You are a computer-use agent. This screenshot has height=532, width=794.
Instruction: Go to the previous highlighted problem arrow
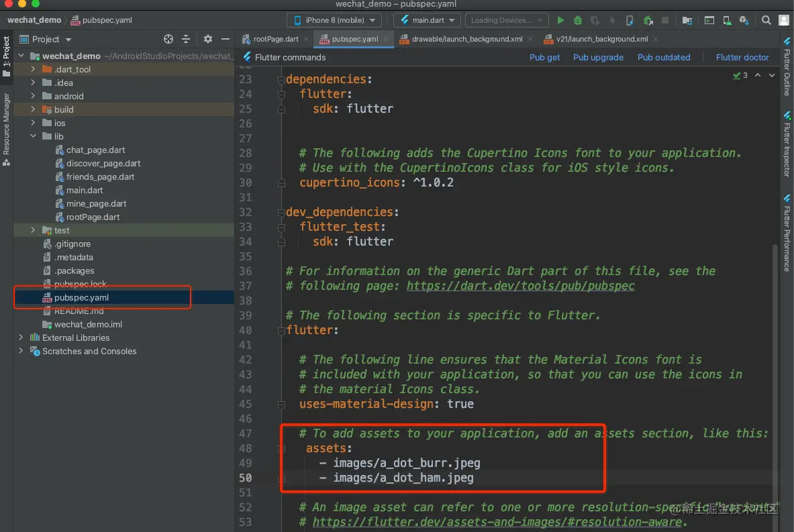tap(758, 75)
